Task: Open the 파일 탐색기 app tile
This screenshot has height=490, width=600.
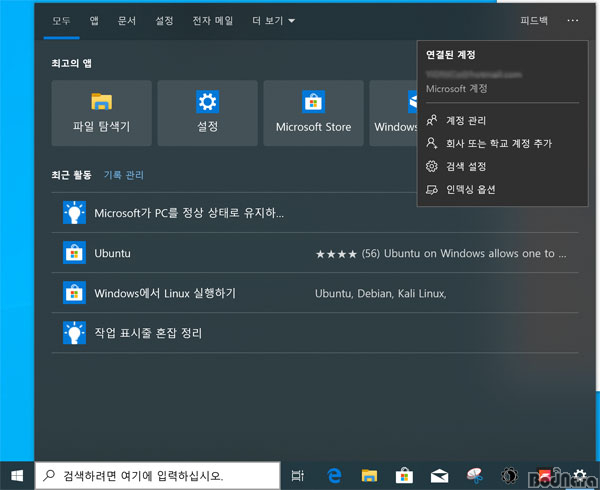Action: pyautogui.click(x=101, y=113)
